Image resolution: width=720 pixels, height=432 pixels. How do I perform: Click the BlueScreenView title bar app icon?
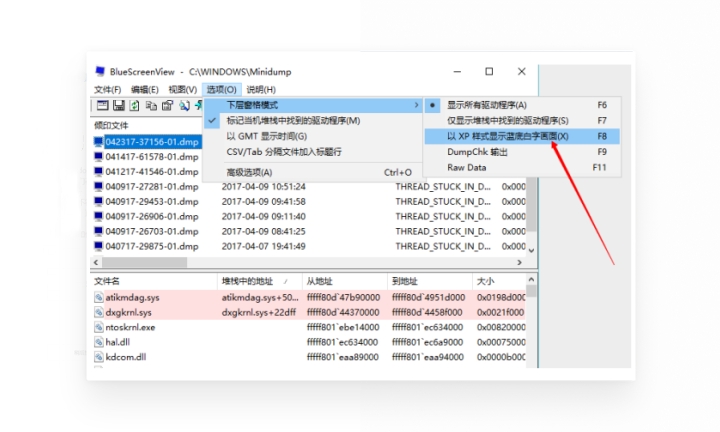tap(100, 71)
